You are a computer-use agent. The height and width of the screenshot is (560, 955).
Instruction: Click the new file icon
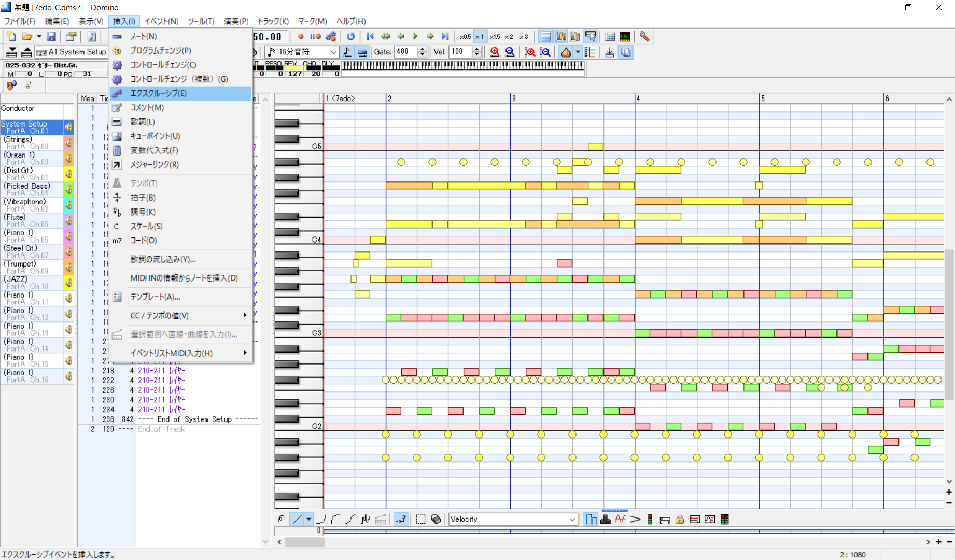coord(11,36)
